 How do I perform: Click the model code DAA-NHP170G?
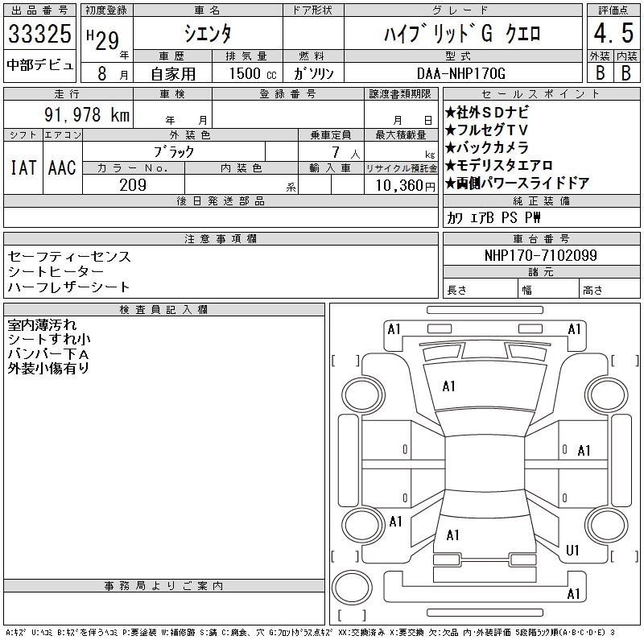460,73
